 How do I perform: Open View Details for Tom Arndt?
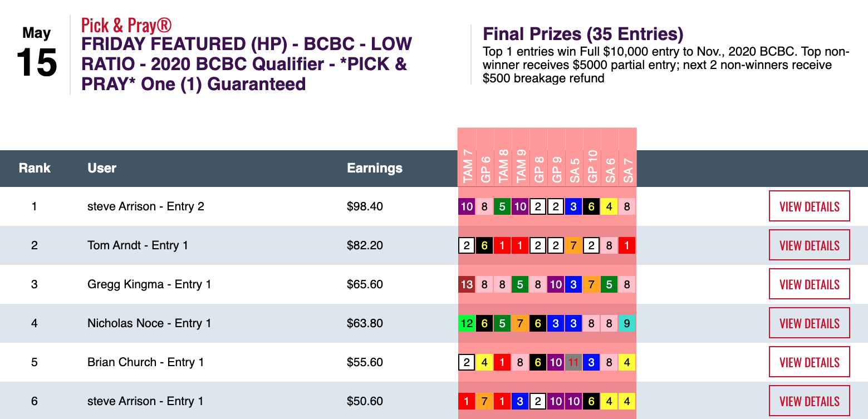(x=809, y=245)
